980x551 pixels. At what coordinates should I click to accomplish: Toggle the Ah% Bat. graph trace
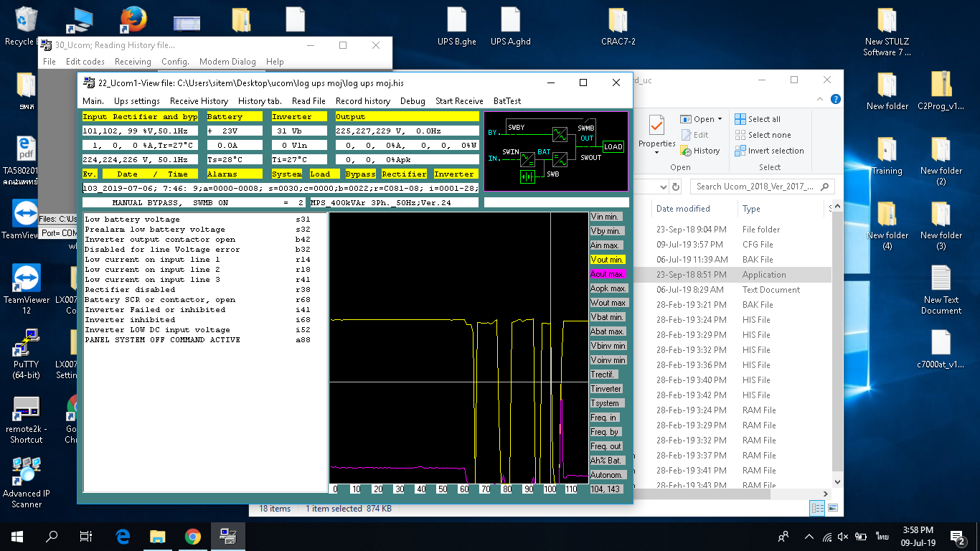(x=607, y=461)
